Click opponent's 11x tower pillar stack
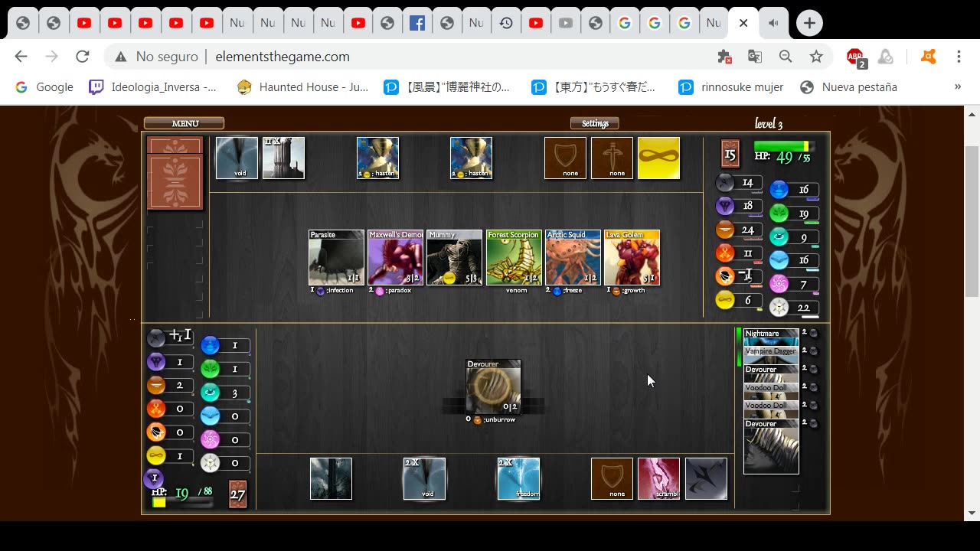Viewport: 980px width, 551px height. [283, 158]
